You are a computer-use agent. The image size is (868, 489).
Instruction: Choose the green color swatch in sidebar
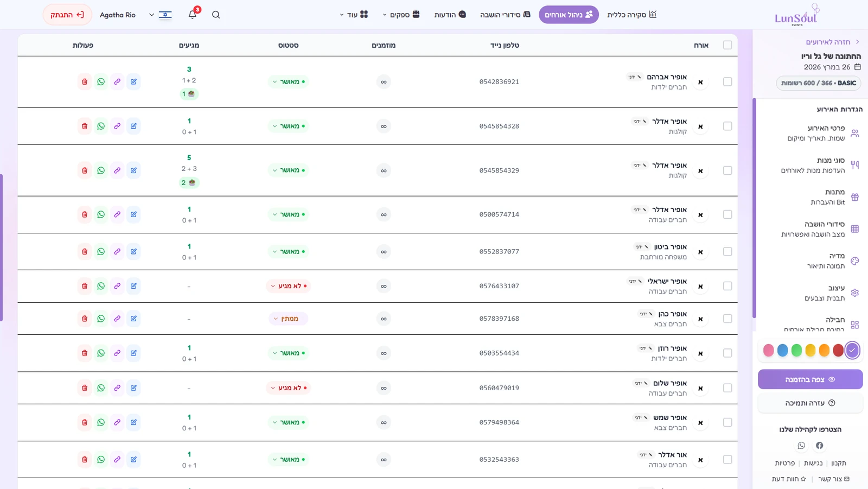pos(796,351)
